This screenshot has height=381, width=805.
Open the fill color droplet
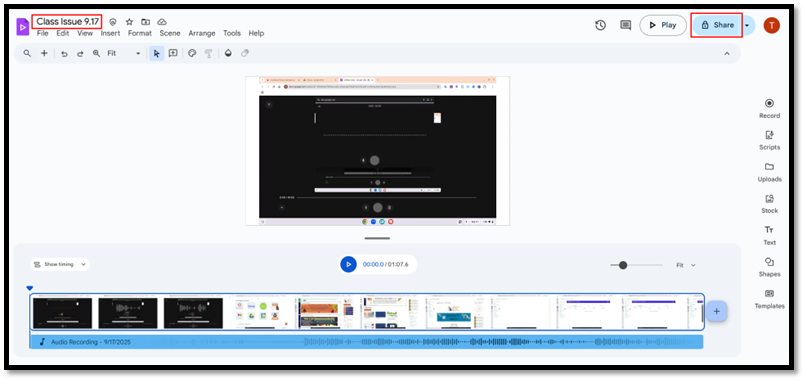228,53
